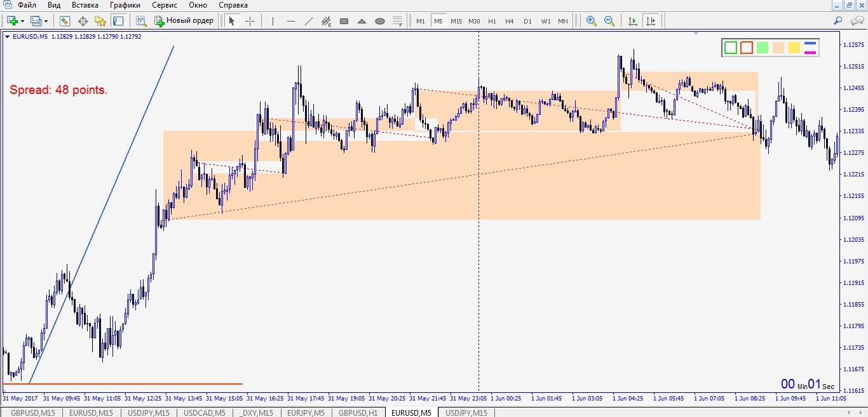This screenshot has height=417, width=868.
Task: Select the Crosshair tool
Action: [250, 21]
